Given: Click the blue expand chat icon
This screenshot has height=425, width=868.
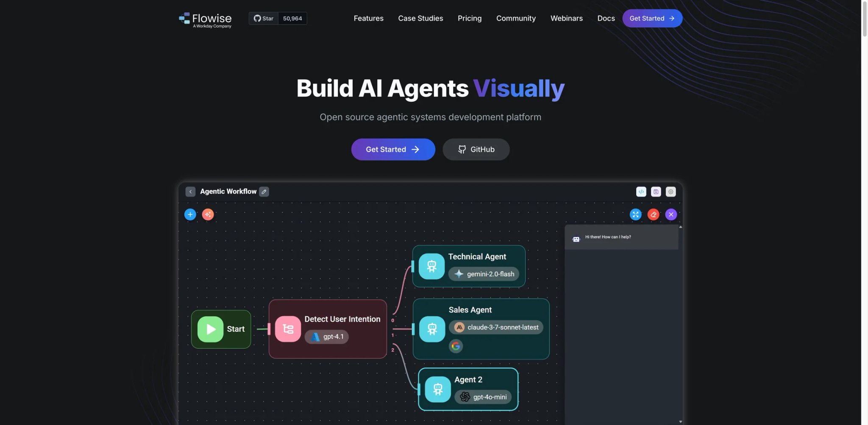Looking at the screenshot, I should coord(635,214).
